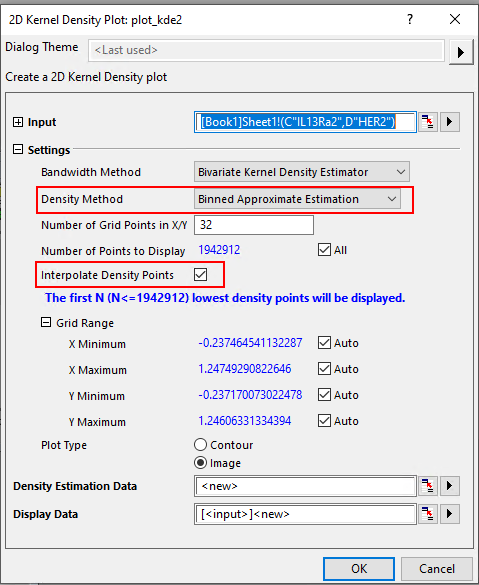Click Density Estimation Data range selector icon
479x585 pixels.
click(x=428, y=486)
